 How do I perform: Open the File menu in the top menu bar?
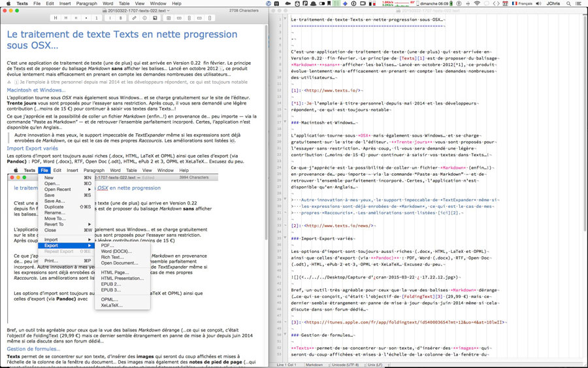click(37, 3)
